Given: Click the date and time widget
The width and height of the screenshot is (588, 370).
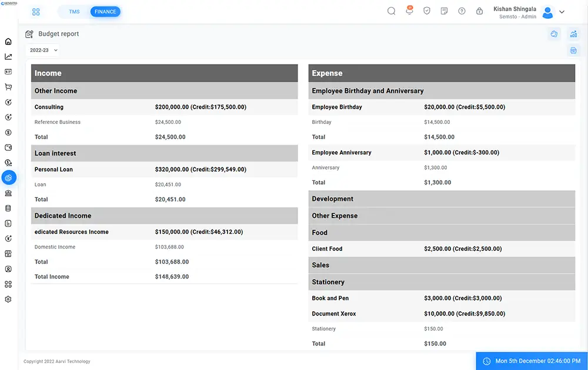Looking at the screenshot, I should coord(532,361).
